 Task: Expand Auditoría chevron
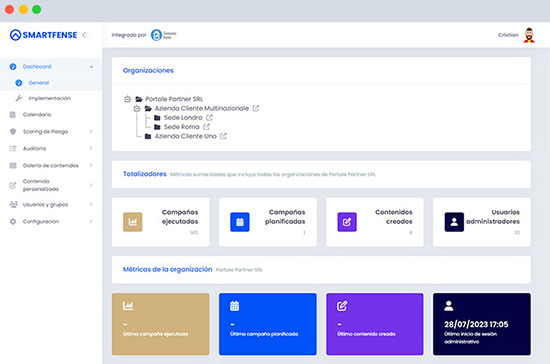click(91, 148)
